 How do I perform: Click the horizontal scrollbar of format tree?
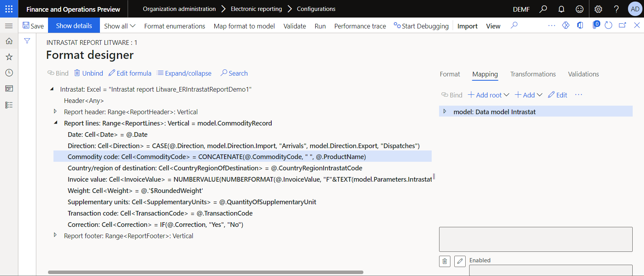(x=206, y=272)
